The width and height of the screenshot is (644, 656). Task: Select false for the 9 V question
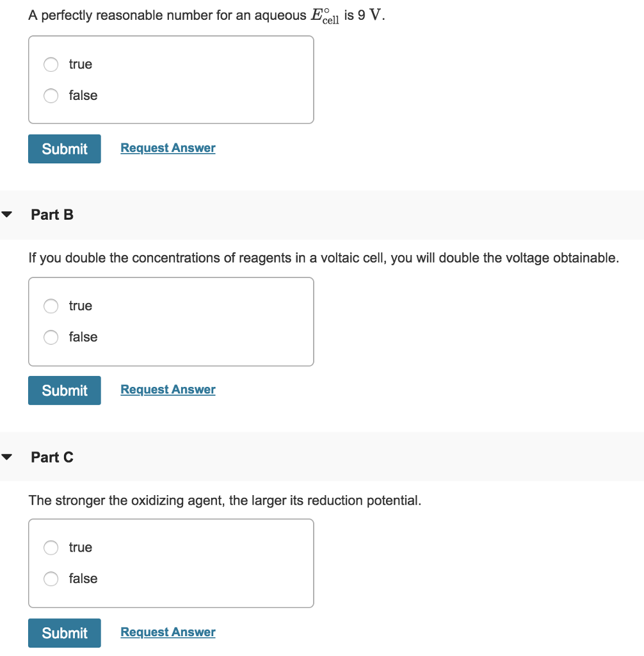coord(51,95)
